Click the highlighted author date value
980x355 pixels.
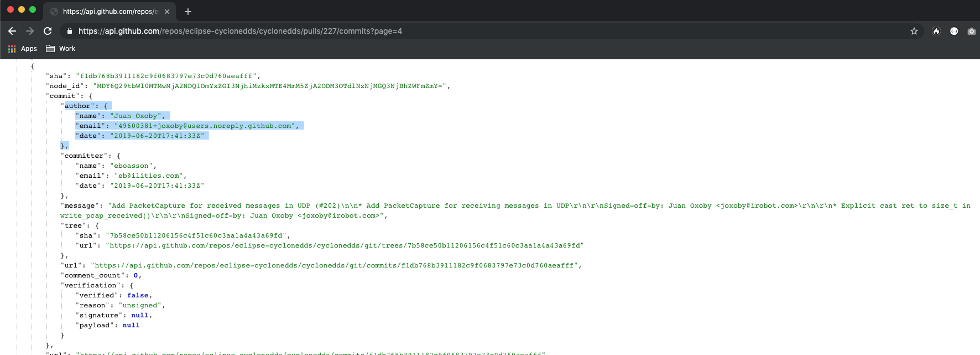click(157, 136)
